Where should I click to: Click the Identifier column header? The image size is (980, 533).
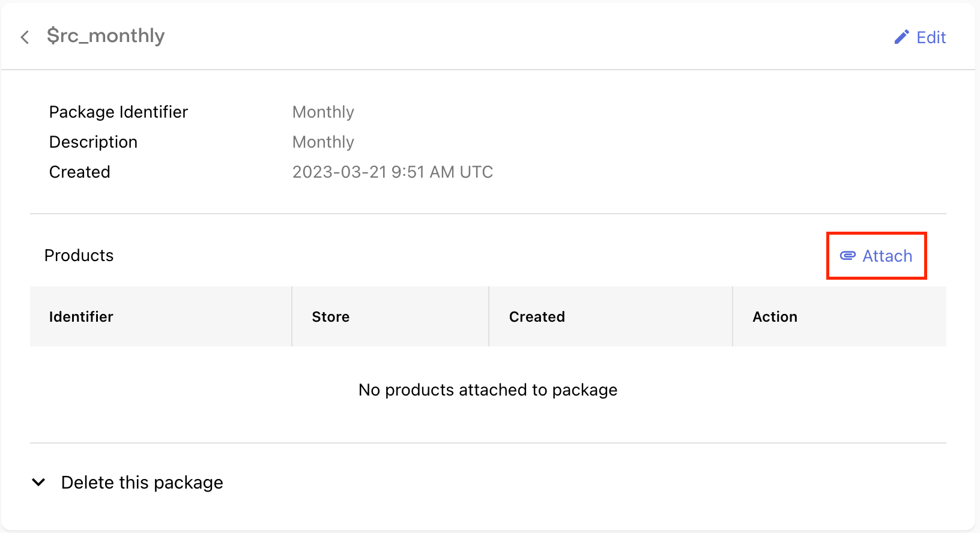81,316
